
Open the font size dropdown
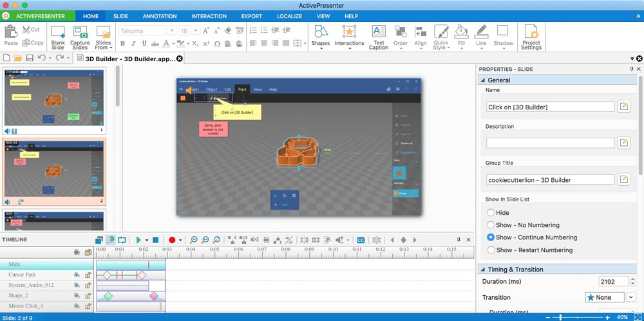click(196, 30)
